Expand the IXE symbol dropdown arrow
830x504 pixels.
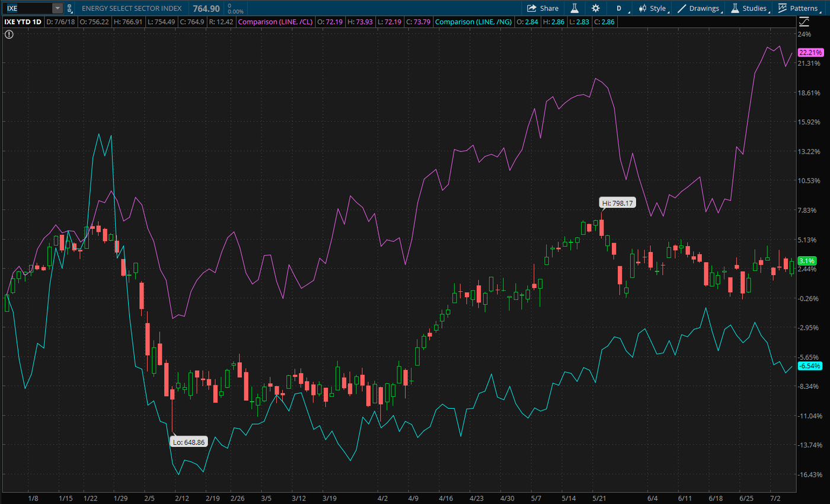(x=57, y=8)
